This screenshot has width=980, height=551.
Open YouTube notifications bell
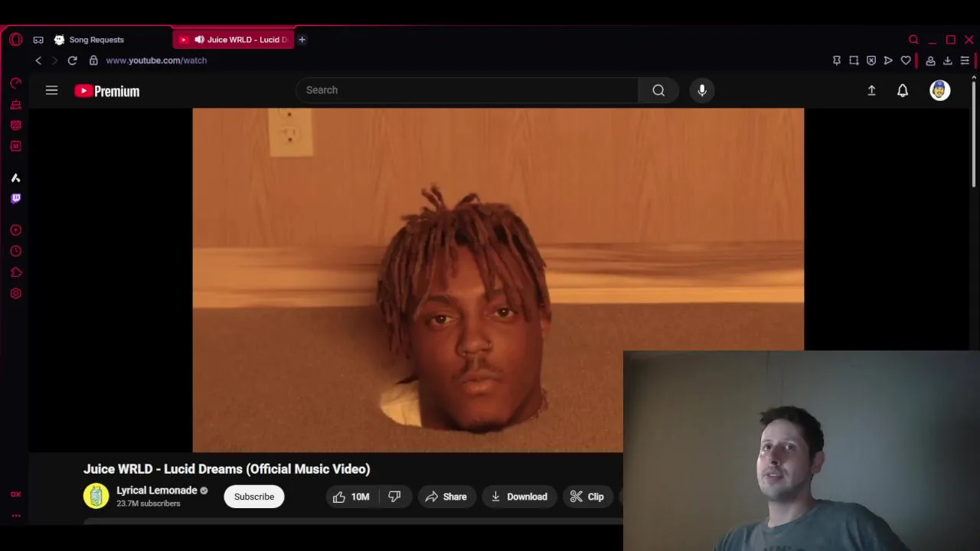point(903,90)
